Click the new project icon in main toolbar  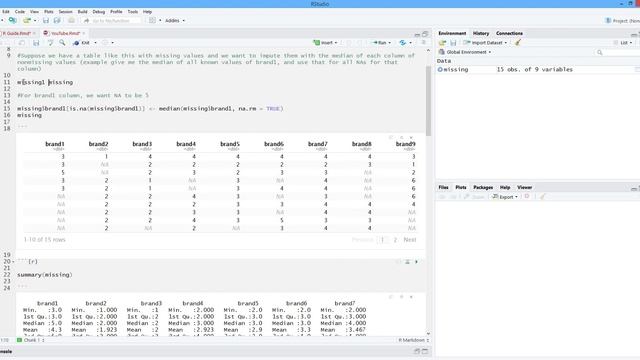tap(13, 20)
